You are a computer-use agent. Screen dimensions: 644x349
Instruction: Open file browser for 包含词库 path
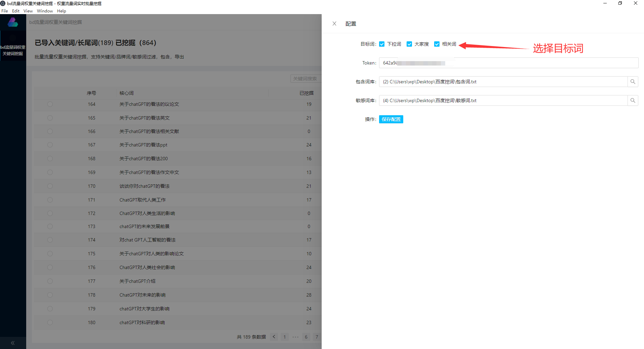pyautogui.click(x=633, y=81)
